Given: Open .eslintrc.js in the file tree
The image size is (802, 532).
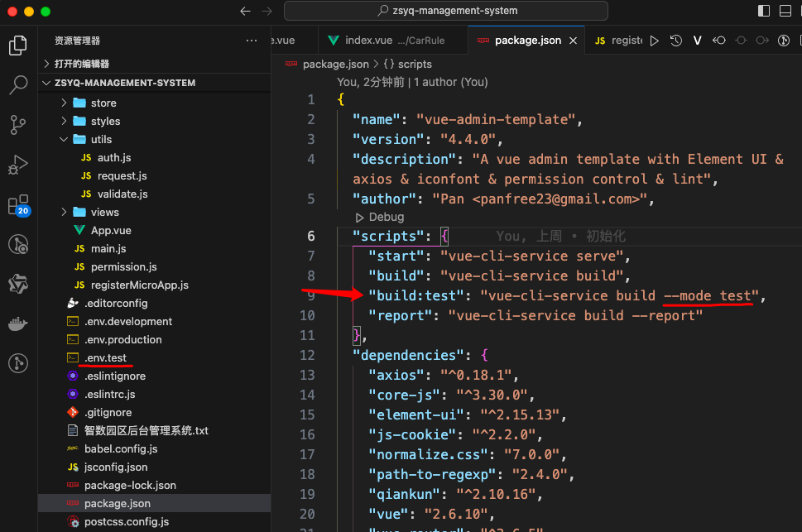Looking at the screenshot, I should [155, 395].
